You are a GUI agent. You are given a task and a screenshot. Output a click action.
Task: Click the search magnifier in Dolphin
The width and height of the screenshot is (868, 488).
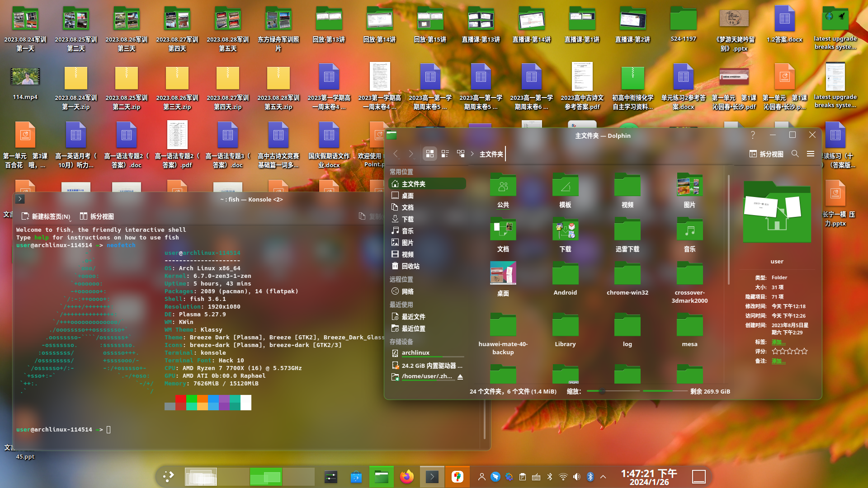(795, 154)
